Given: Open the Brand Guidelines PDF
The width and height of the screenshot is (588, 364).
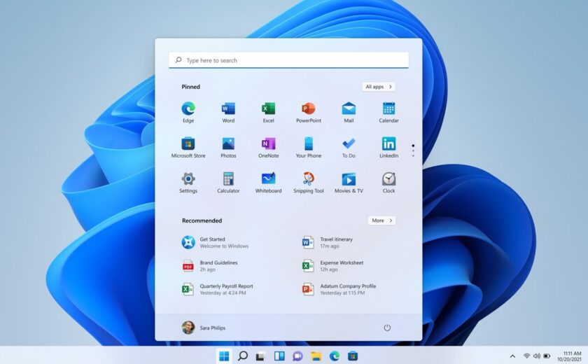Looking at the screenshot, I should [210, 266].
